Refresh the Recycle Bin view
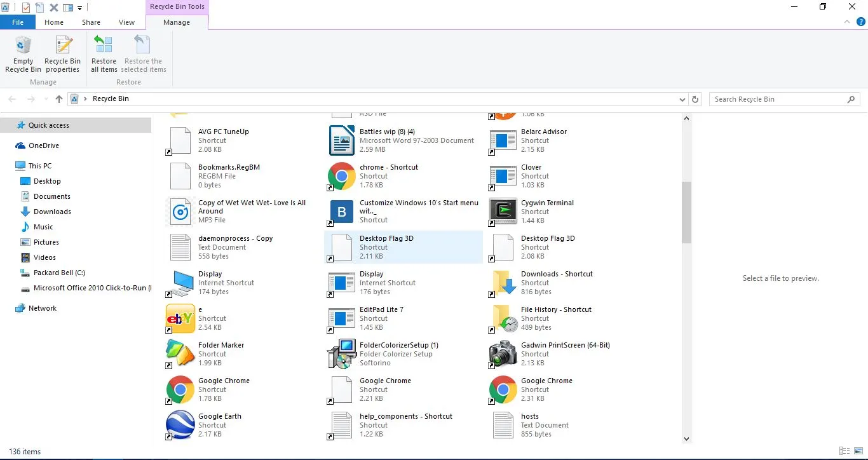This screenshot has height=460, width=868. tap(695, 99)
